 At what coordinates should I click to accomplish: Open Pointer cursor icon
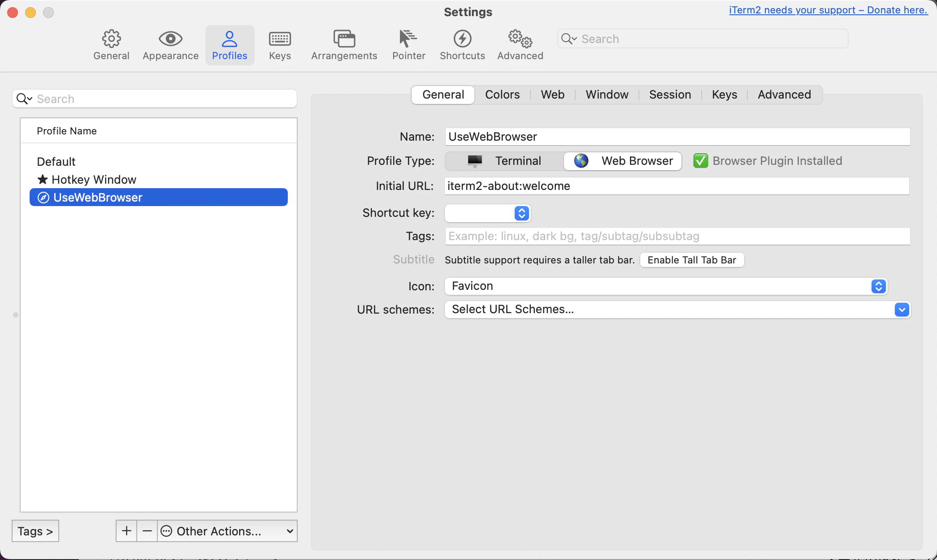408,39
